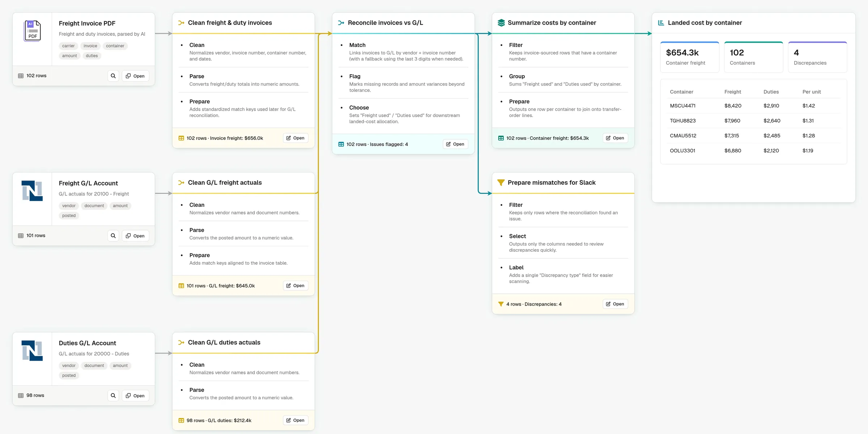Click the Group step in Summarize costs
The width and height of the screenshot is (868, 434).
point(563,80)
